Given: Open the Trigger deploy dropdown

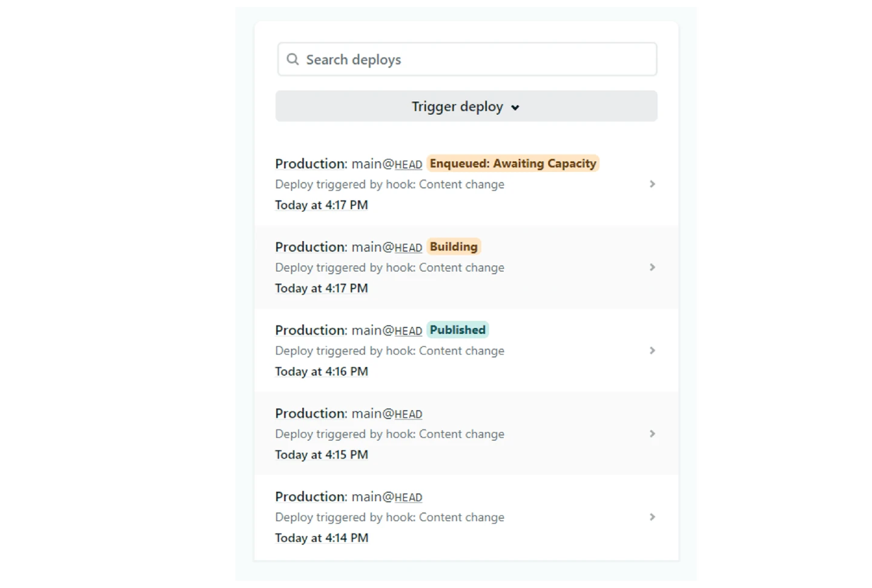Looking at the screenshot, I should point(457,107).
